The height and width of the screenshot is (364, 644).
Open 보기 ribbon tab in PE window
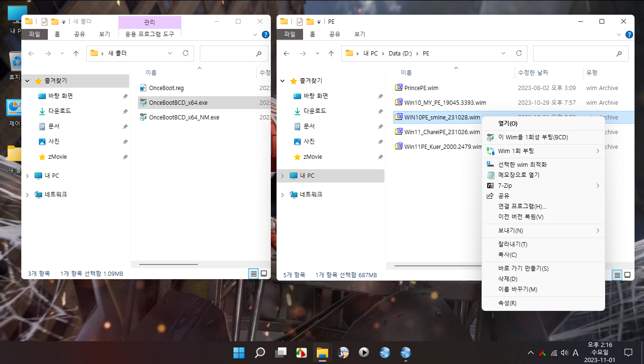tap(359, 34)
